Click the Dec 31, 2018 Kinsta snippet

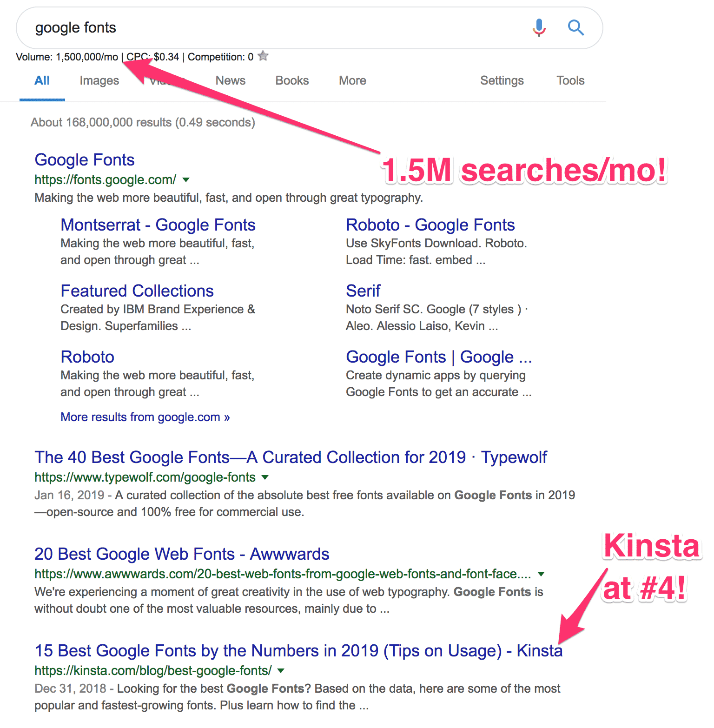[x=297, y=697]
